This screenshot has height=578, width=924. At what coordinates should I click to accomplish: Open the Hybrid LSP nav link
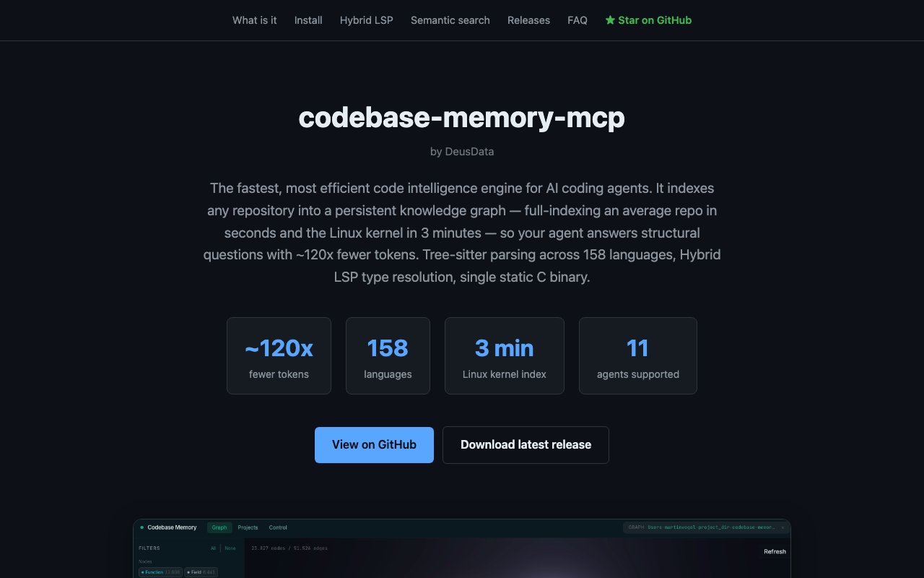pyautogui.click(x=367, y=20)
